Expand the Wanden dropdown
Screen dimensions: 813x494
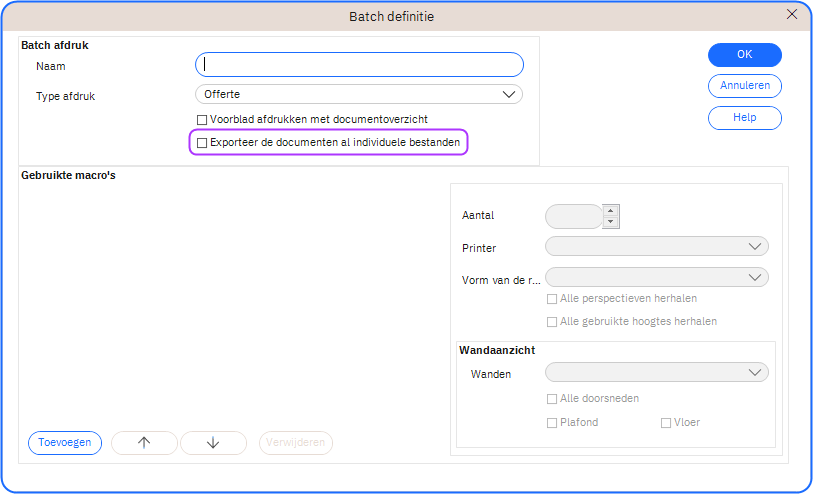656,372
